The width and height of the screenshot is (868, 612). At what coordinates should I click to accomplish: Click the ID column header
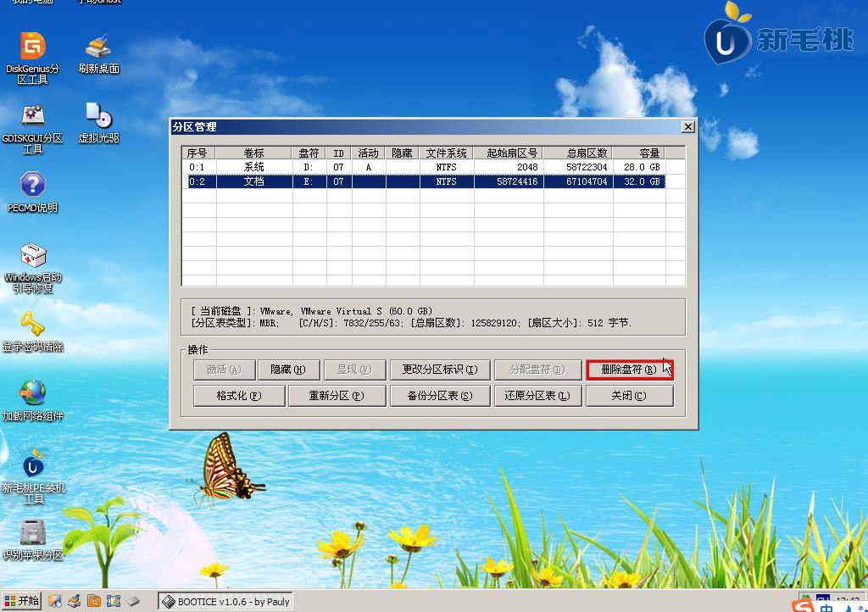point(339,153)
